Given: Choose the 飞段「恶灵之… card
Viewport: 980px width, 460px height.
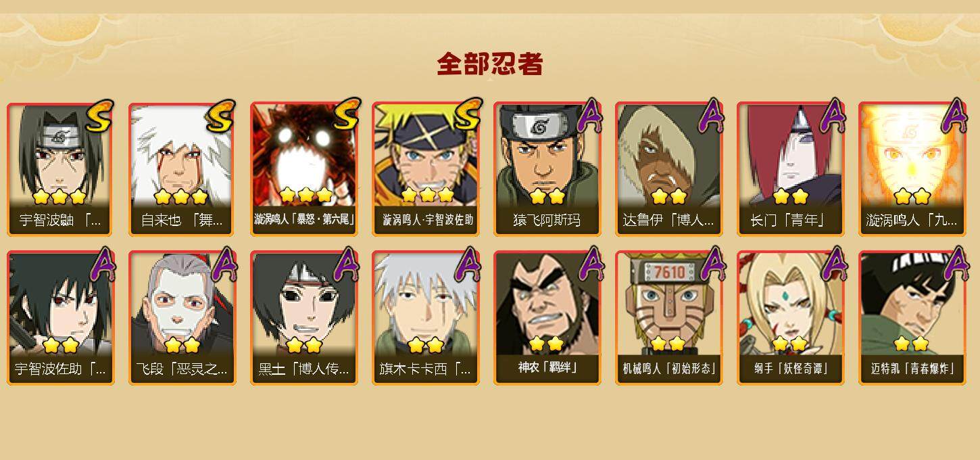Looking at the screenshot, I should 182,318.
